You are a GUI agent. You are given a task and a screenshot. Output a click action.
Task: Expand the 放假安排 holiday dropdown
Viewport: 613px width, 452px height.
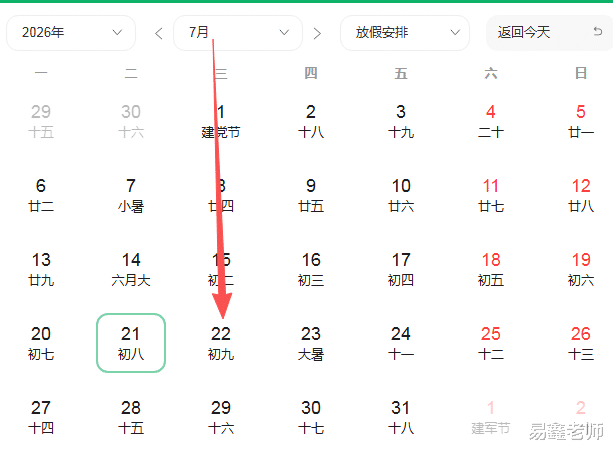click(x=405, y=33)
